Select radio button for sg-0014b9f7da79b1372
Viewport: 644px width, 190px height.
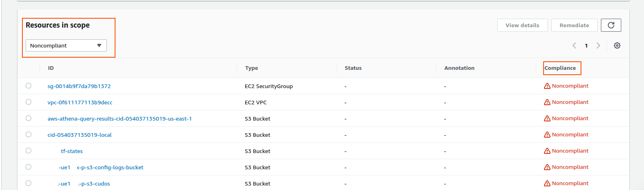pyautogui.click(x=28, y=86)
